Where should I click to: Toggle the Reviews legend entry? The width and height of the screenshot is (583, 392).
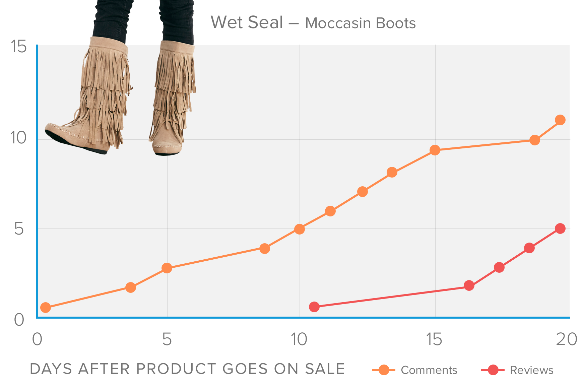517,370
